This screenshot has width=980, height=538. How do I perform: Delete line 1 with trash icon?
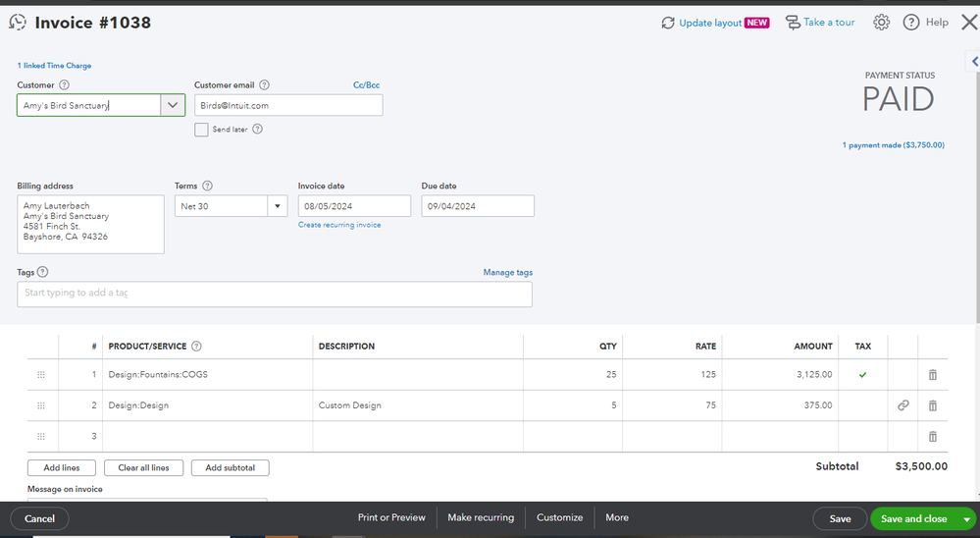pyautogui.click(x=933, y=375)
